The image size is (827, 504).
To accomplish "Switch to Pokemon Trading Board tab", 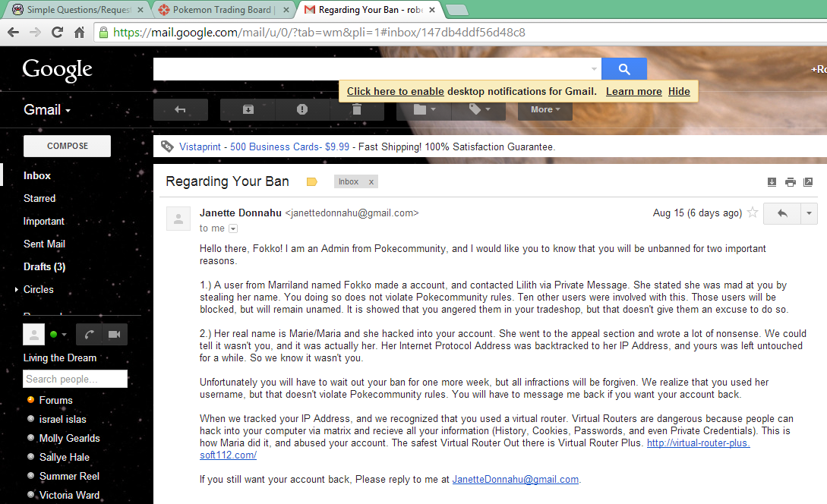I will (224, 10).
